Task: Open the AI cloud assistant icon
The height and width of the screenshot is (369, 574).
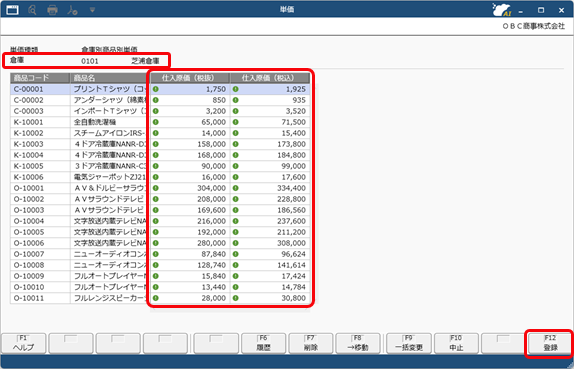Action: (x=502, y=10)
